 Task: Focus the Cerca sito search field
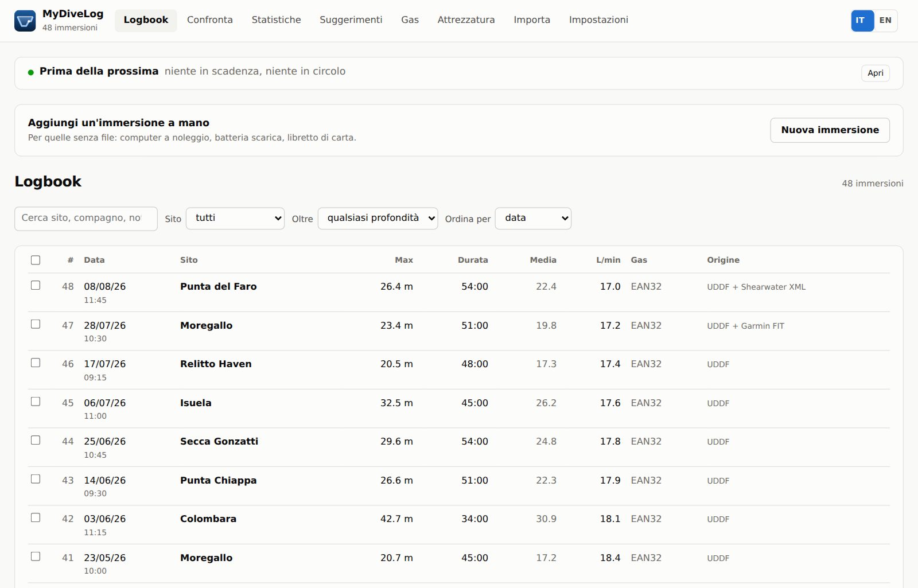coord(86,219)
